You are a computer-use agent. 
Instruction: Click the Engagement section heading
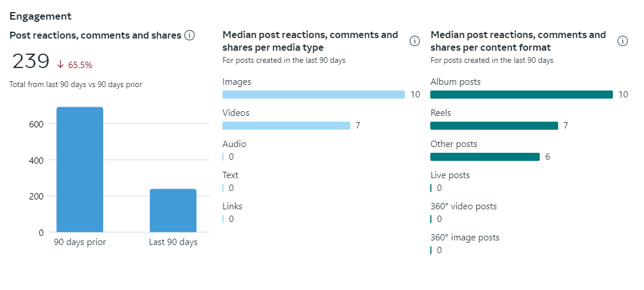[40, 16]
